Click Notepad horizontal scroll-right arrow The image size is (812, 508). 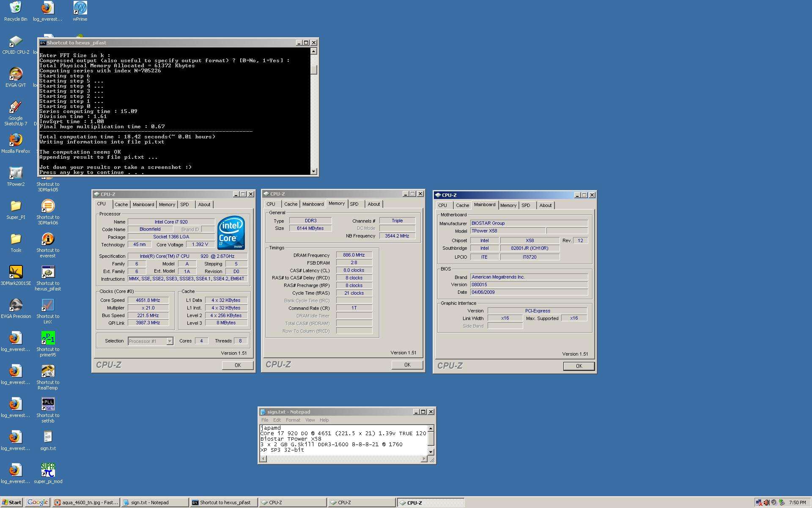[x=424, y=459]
